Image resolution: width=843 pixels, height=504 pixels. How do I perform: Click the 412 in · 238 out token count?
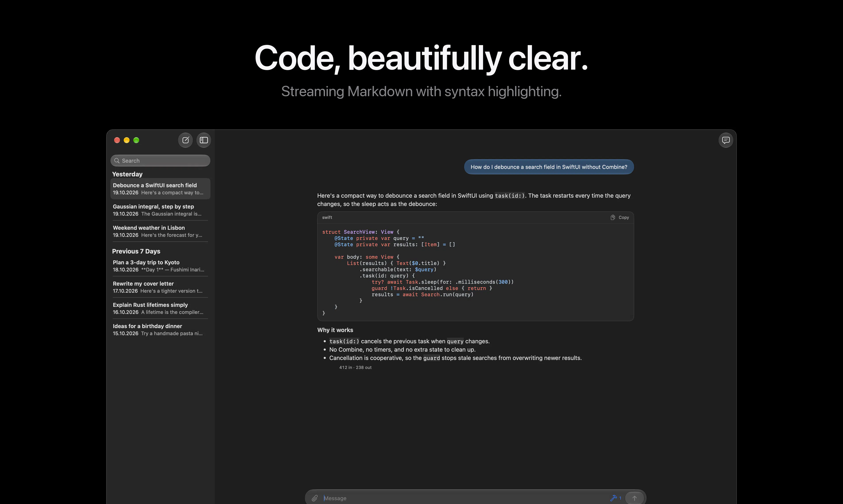355,367
